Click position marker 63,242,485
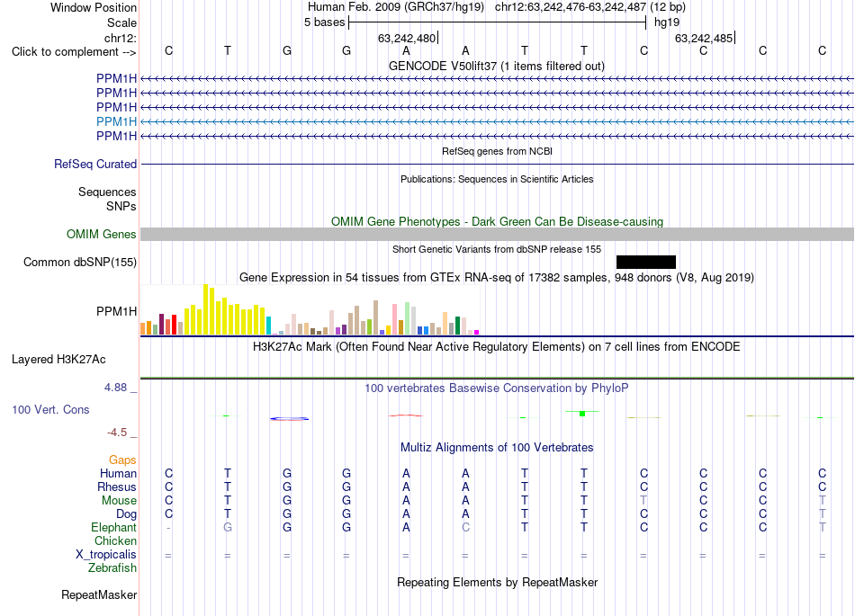This screenshot has width=855, height=616. pyautogui.click(x=704, y=38)
